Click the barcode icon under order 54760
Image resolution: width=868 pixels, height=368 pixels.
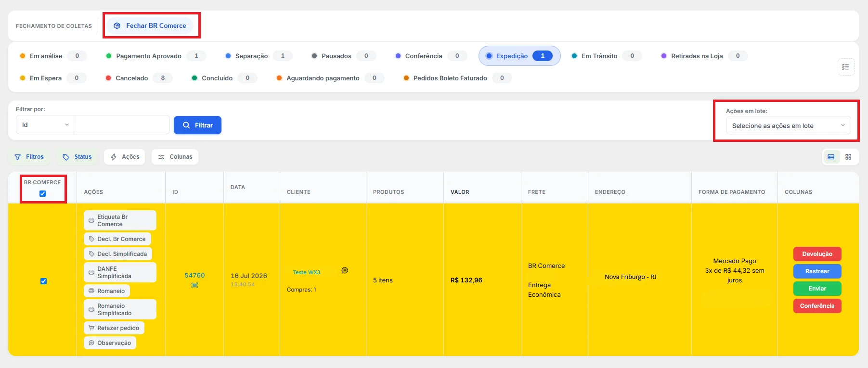[x=194, y=285]
